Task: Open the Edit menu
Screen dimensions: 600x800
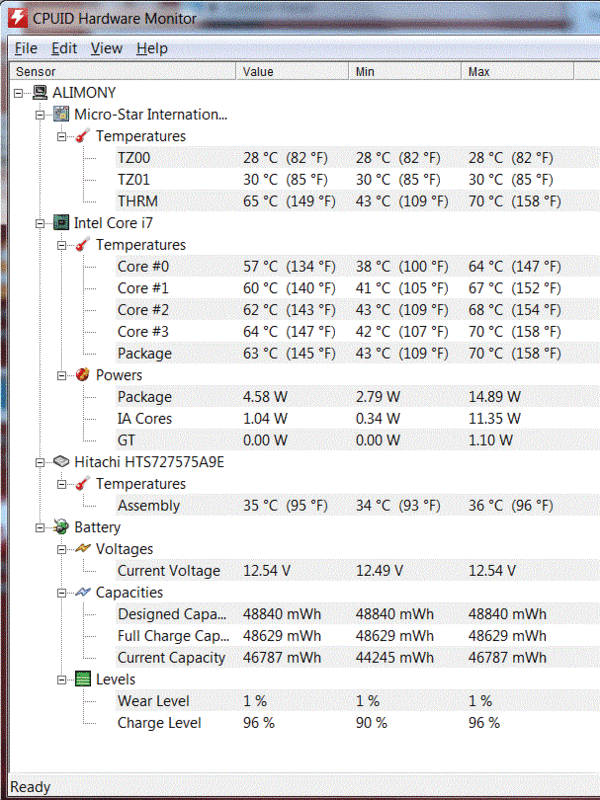Action: tap(64, 48)
